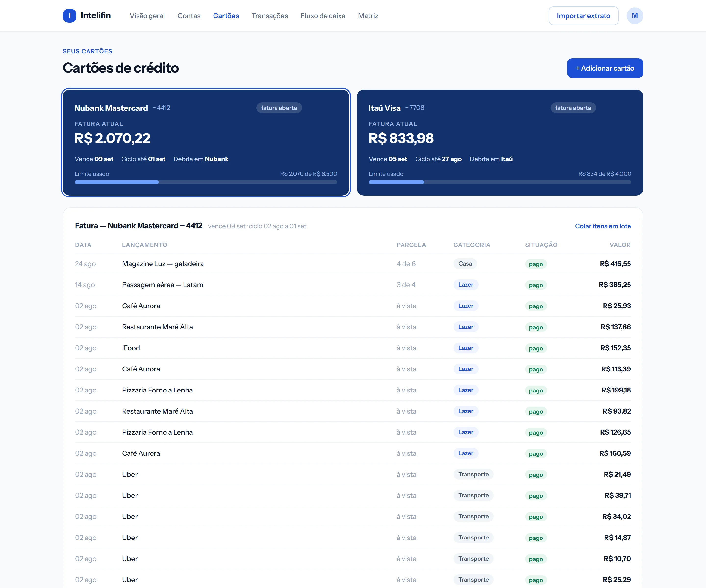Click the R$ 416,55 value

pyautogui.click(x=615, y=264)
